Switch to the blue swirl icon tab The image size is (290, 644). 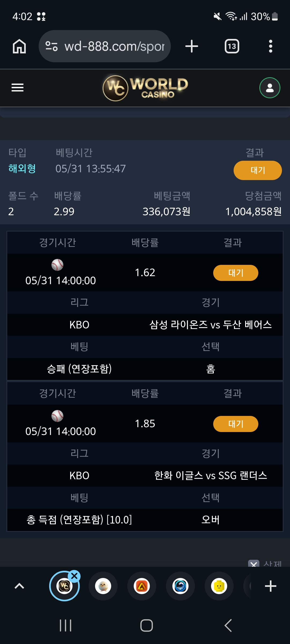tap(180, 586)
